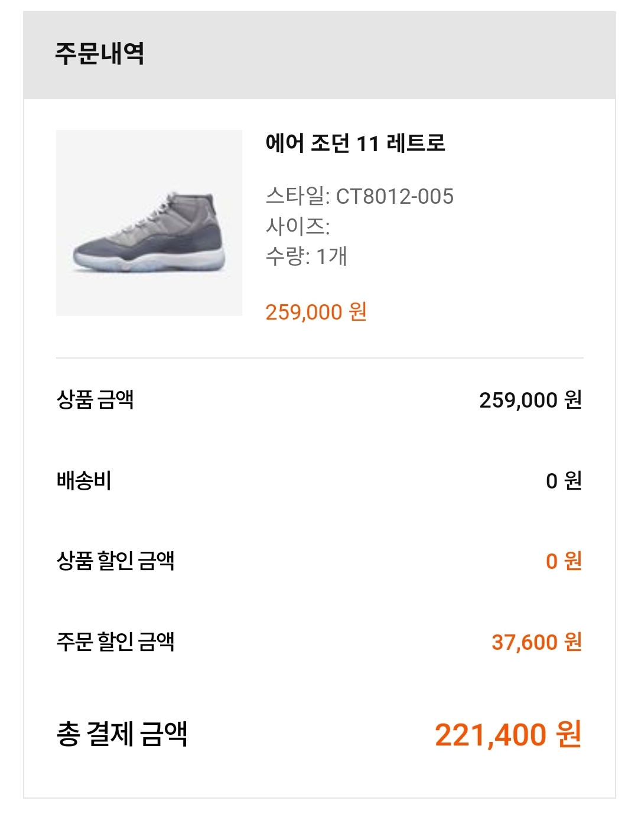Click the black 259,000 원 product amount

click(530, 400)
